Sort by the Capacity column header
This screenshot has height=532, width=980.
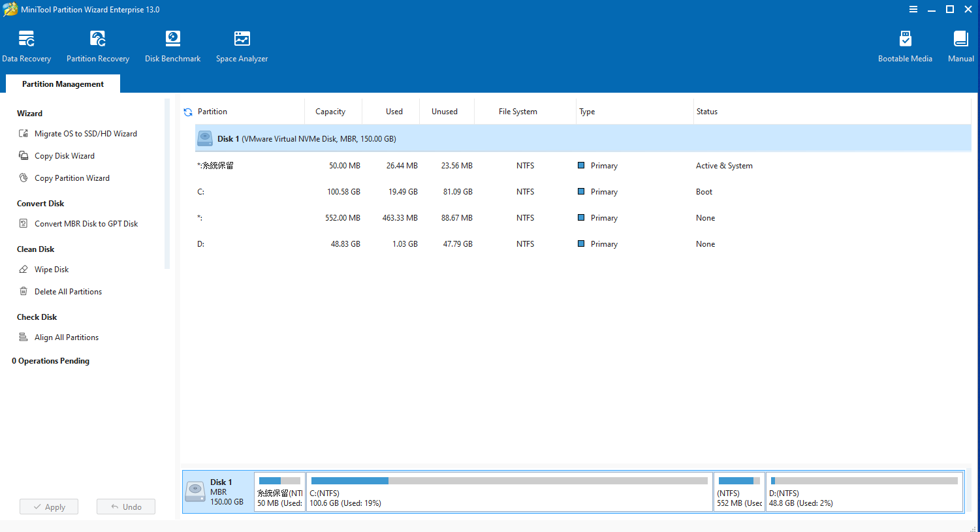coord(330,112)
